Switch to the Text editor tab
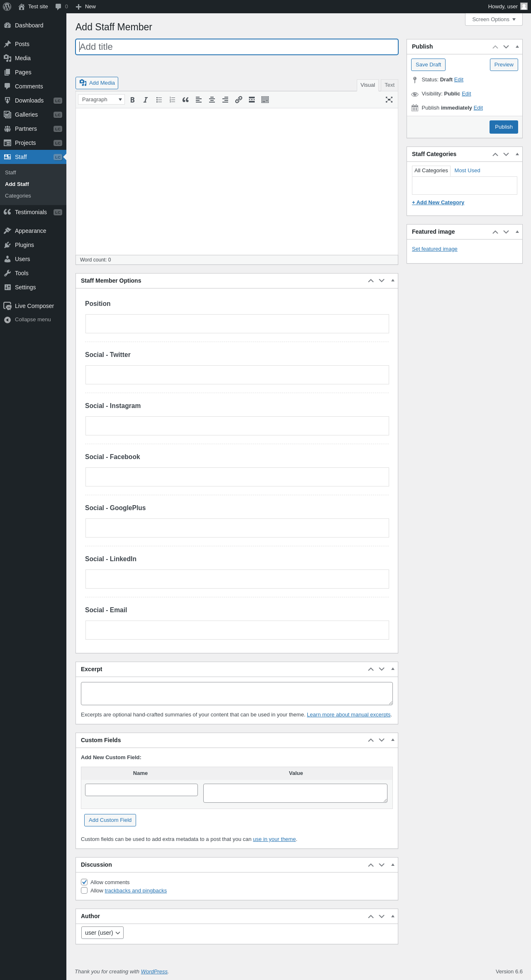The width and height of the screenshot is (531, 980). pyautogui.click(x=390, y=85)
